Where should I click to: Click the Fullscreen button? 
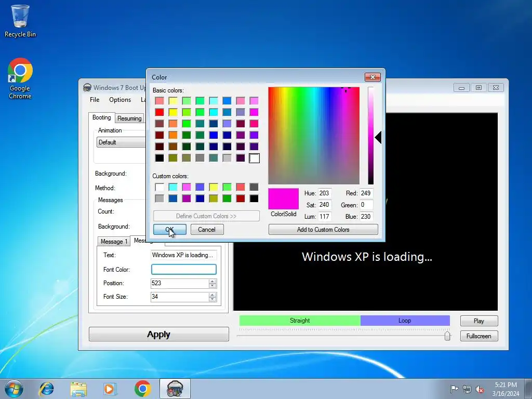479,336
